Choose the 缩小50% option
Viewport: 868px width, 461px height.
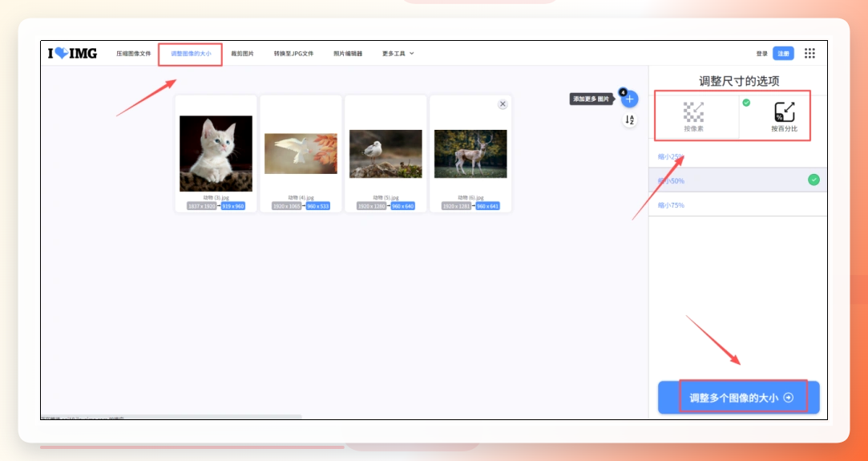point(738,180)
